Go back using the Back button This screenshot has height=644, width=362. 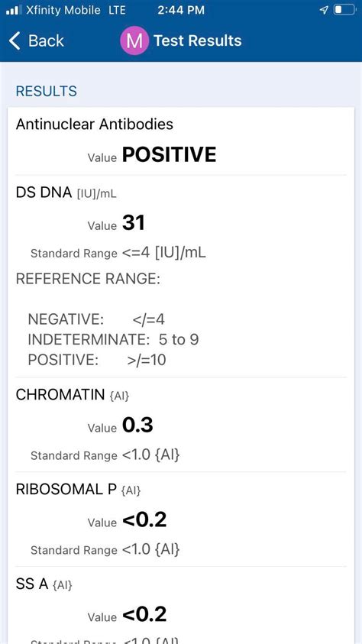coord(36,41)
